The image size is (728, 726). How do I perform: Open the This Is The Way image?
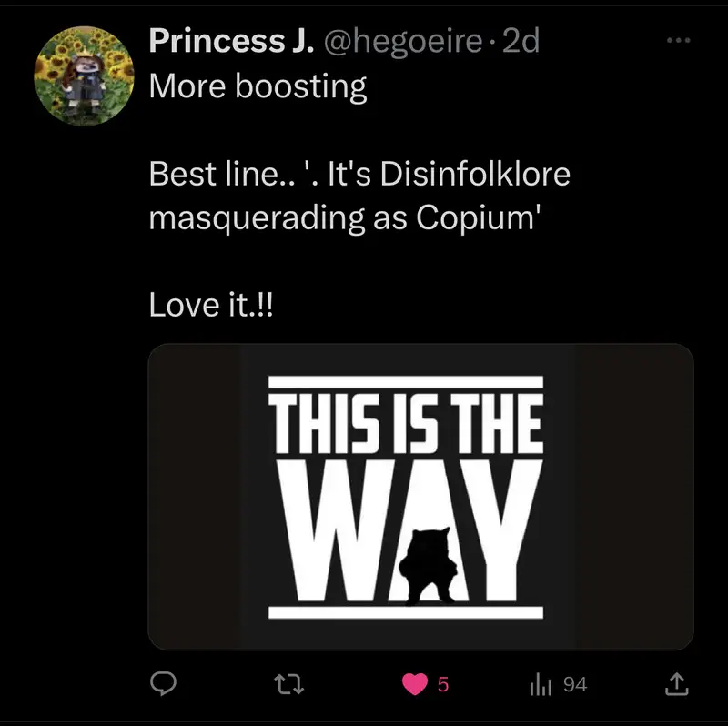(x=420, y=496)
